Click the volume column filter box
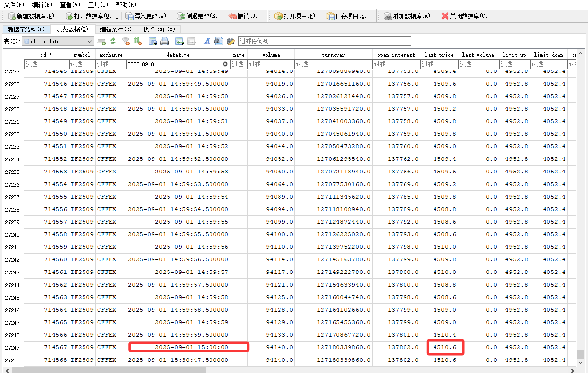Screen dimensions: 588x373 (x=271, y=64)
